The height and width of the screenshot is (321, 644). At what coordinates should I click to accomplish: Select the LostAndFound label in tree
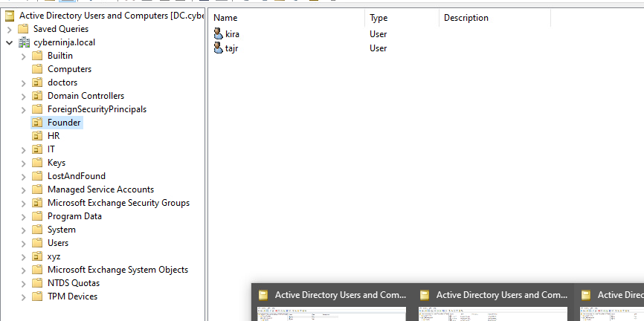(77, 176)
